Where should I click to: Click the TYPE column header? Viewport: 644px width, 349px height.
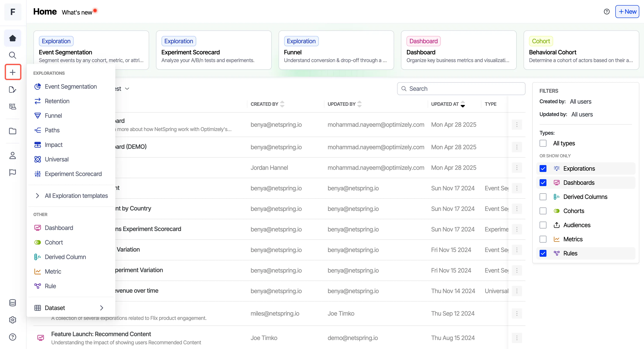point(491,104)
